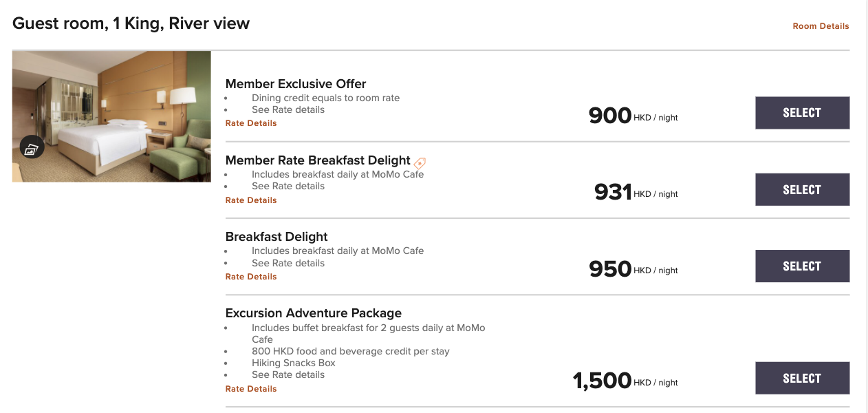This screenshot has height=413, width=868.
Task: Click the orange tag icon beside Breakfast Delight
Action: pyautogui.click(x=420, y=163)
